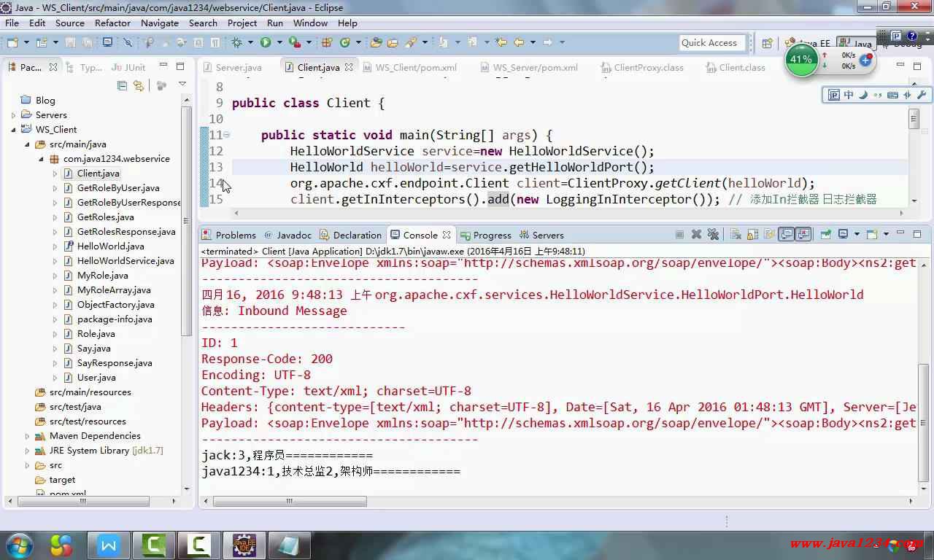Click the green Run button

pyautogui.click(x=266, y=42)
